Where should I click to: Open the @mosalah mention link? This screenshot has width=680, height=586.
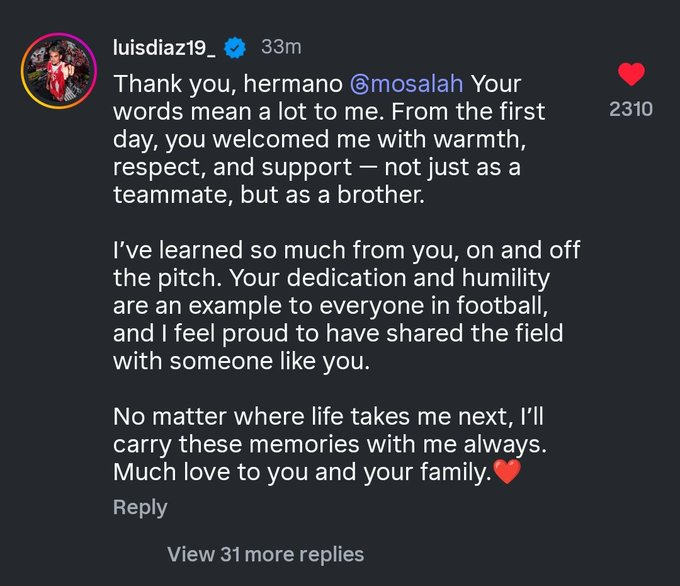coord(407,84)
